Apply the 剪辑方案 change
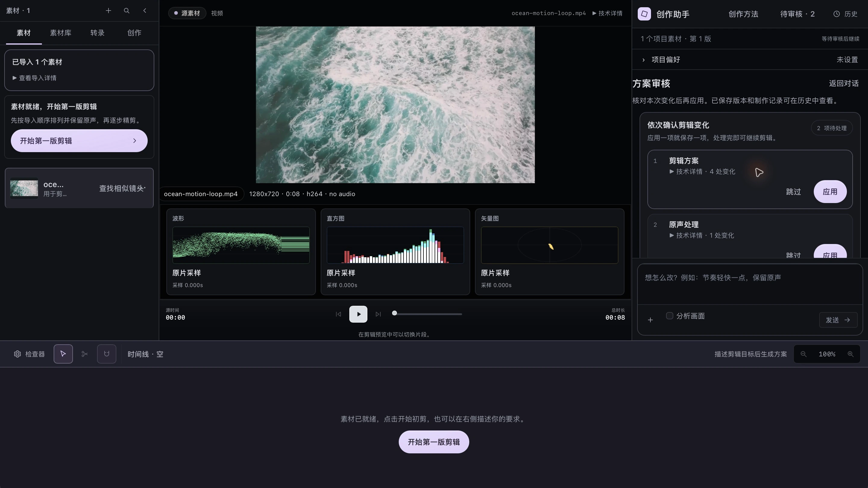The image size is (868, 488). (x=830, y=192)
